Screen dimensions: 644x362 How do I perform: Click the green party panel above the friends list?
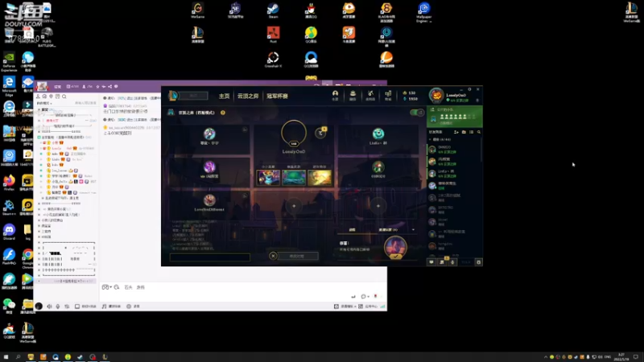[455, 116]
